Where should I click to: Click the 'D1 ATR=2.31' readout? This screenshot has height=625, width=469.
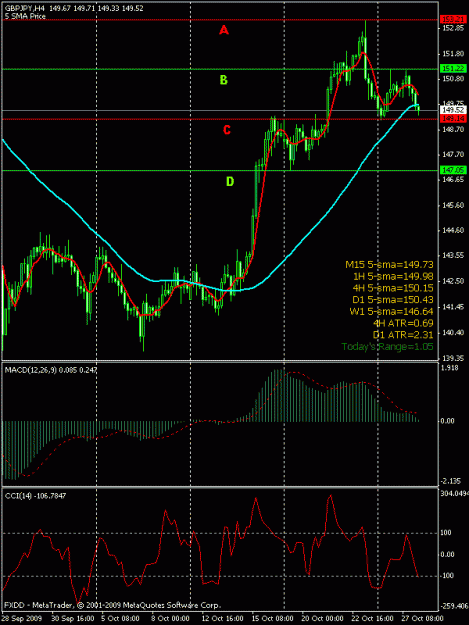click(x=403, y=335)
